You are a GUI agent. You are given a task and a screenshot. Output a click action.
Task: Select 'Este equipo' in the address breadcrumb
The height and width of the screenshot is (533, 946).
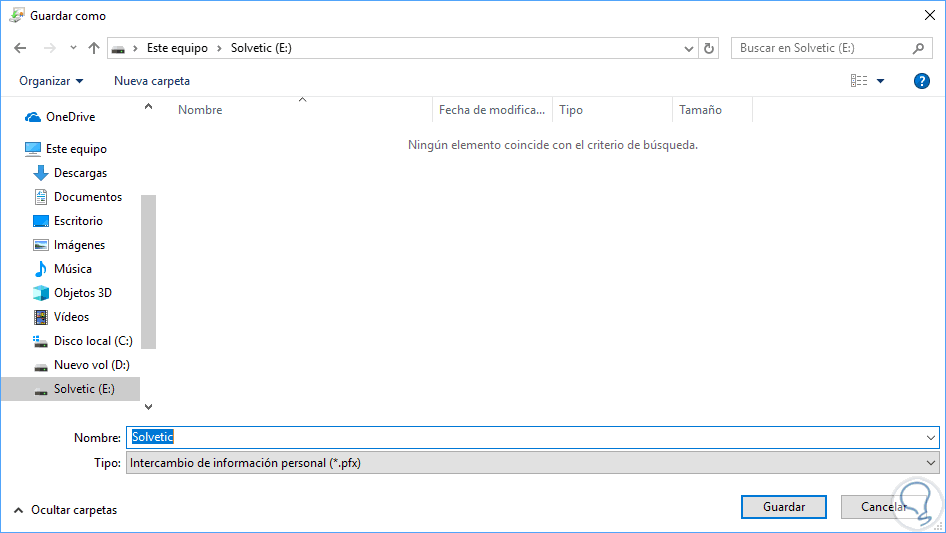(x=177, y=48)
